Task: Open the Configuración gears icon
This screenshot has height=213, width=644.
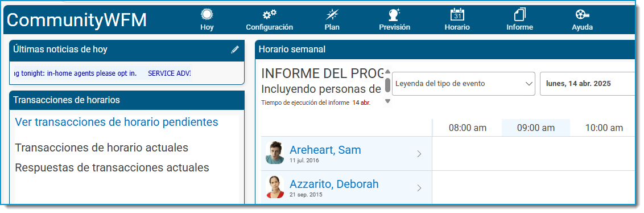Action: 270,14
